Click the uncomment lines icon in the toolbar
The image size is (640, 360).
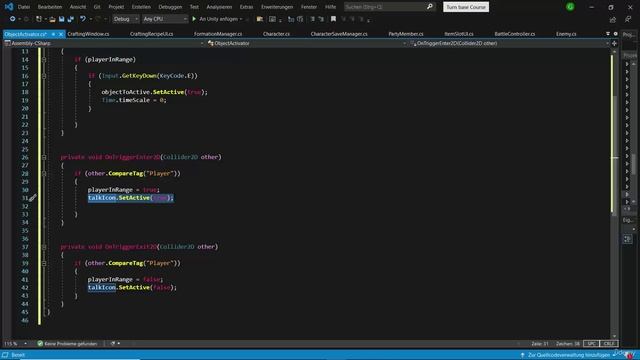click(x=321, y=19)
